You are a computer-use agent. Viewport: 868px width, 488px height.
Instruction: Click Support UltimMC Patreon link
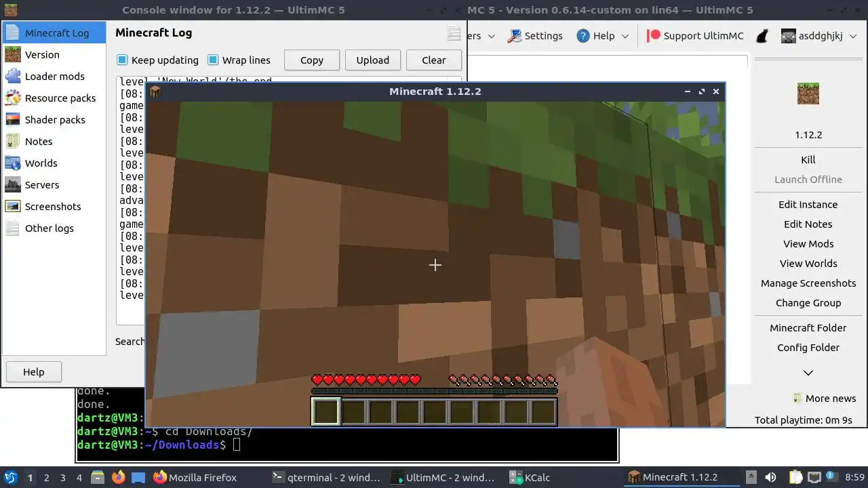695,36
